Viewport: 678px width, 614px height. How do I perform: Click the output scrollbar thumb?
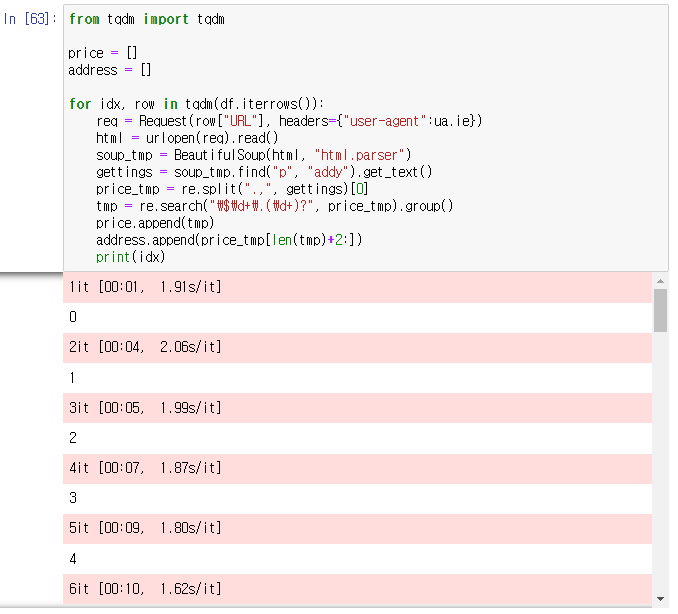[x=660, y=310]
